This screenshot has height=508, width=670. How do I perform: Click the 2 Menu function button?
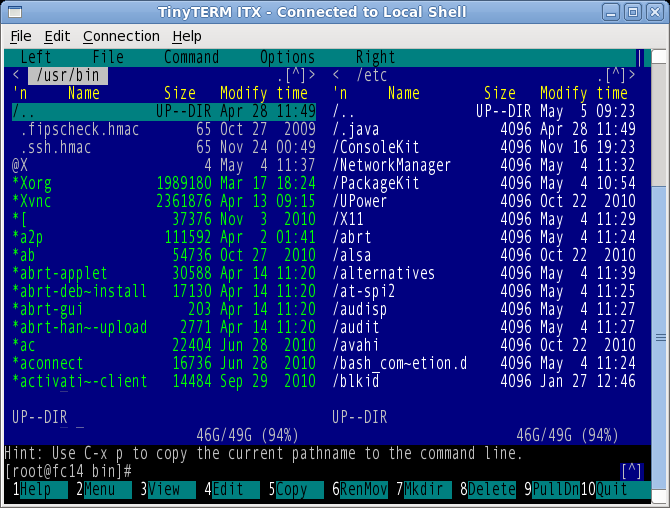tap(104, 489)
